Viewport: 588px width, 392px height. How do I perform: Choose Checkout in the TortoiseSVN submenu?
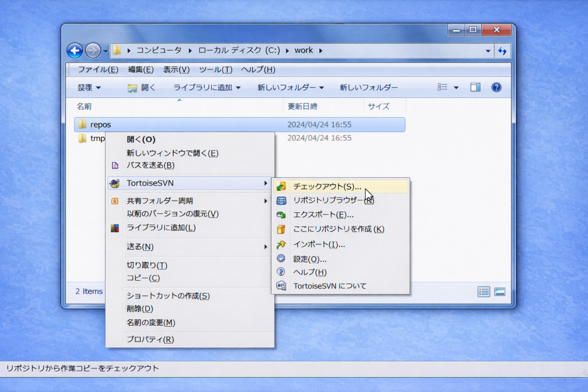pyautogui.click(x=327, y=187)
